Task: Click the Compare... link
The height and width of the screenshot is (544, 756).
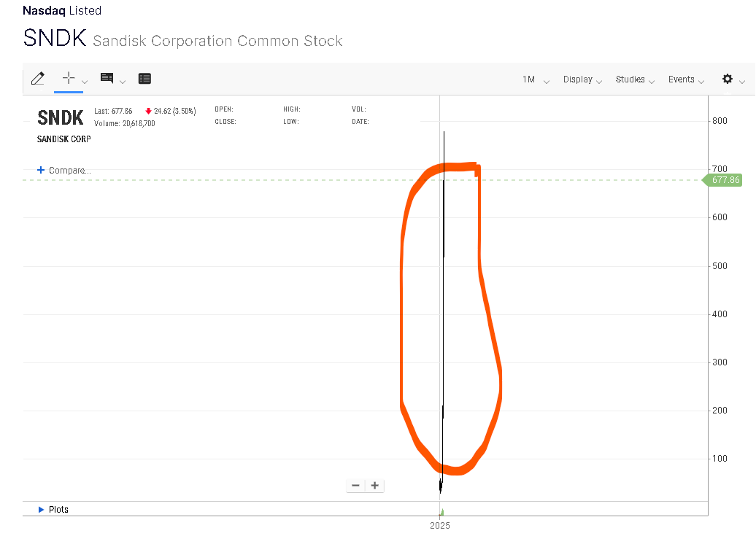Action: (x=69, y=171)
